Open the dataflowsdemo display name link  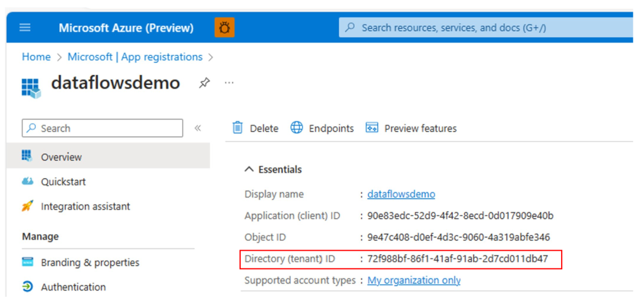(x=401, y=194)
